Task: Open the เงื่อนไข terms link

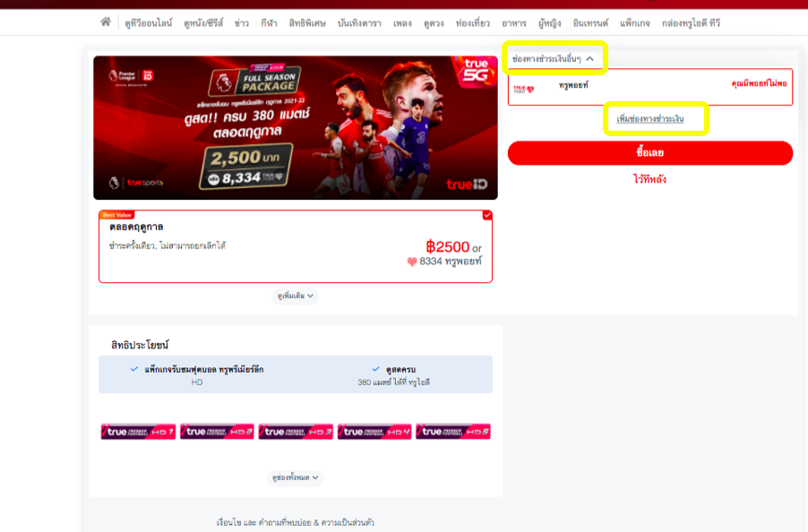Action: pos(228,523)
